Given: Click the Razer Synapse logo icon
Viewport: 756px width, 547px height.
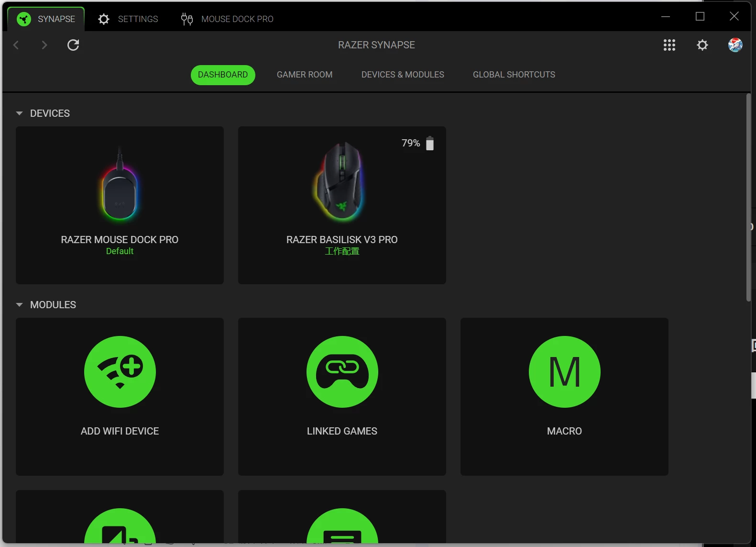Looking at the screenshot, I should (x=24, y=19).
